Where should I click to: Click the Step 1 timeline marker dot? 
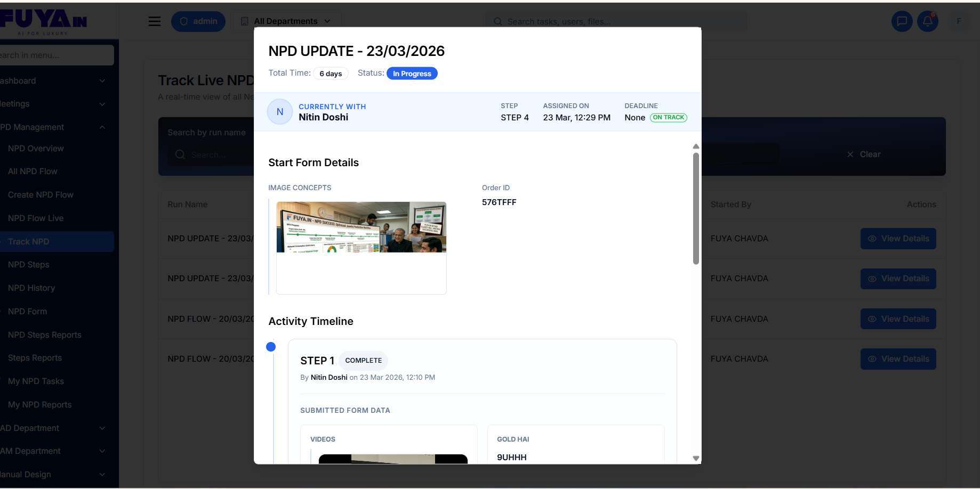[271, 347]
